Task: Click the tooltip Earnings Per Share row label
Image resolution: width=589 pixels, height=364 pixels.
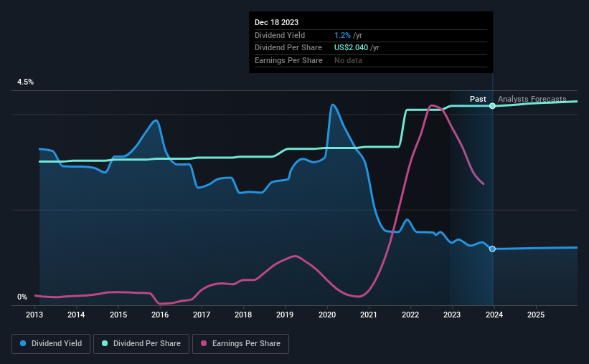Action: click(x=288, y=60)
